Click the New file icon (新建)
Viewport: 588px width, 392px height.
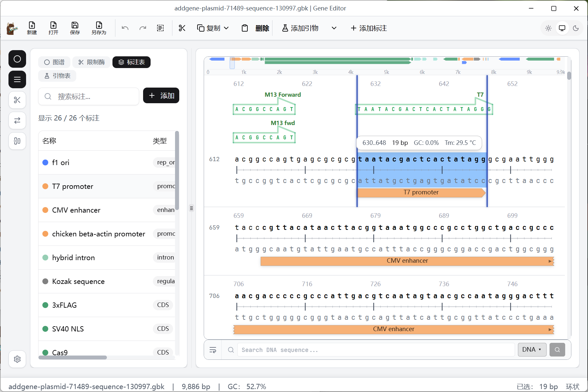click(x=32, y=28)
